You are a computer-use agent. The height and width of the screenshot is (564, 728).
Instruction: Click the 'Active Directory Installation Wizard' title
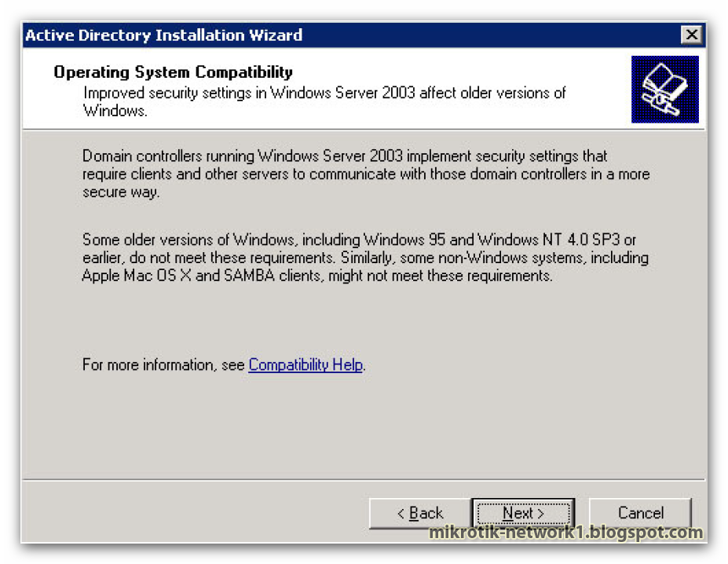tap(164, 35)
